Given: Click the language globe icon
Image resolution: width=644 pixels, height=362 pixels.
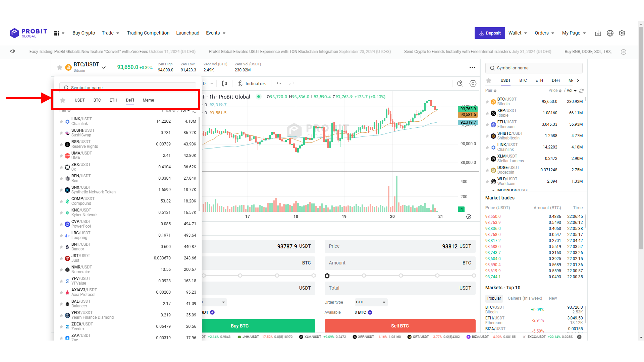Looking at the screenshot, I should 610,33.
